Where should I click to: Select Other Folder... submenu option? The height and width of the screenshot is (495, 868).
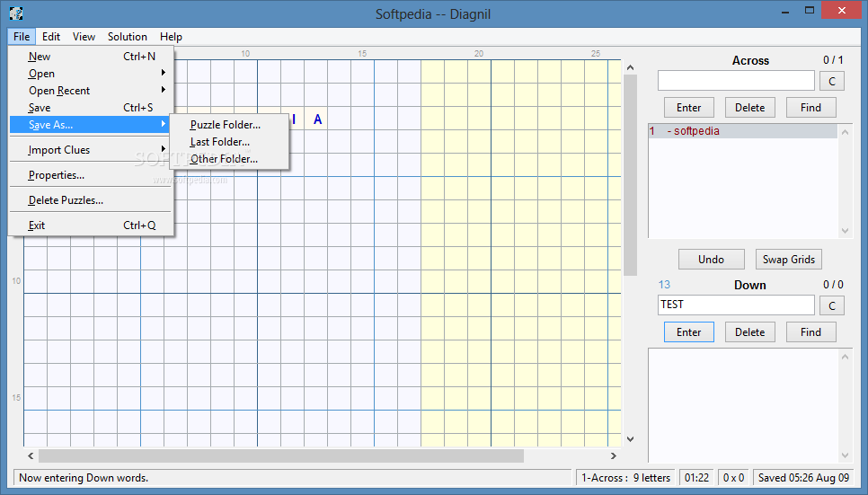pos(229,159)
